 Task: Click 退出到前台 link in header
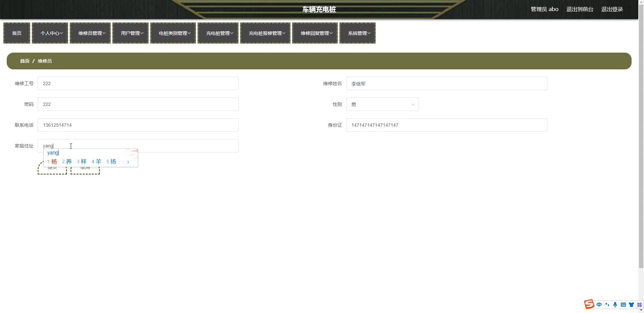pos(580,9)
